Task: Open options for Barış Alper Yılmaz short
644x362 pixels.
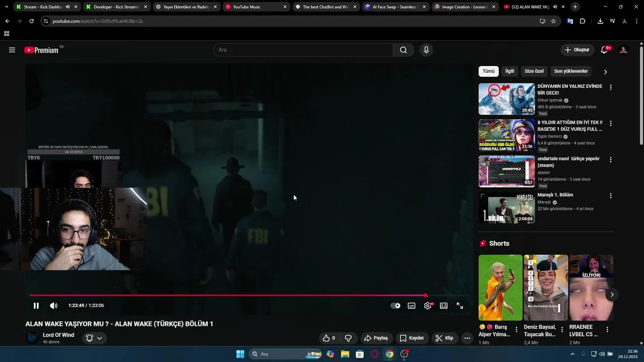Action: pyautogui.click(x=516, y=330)
